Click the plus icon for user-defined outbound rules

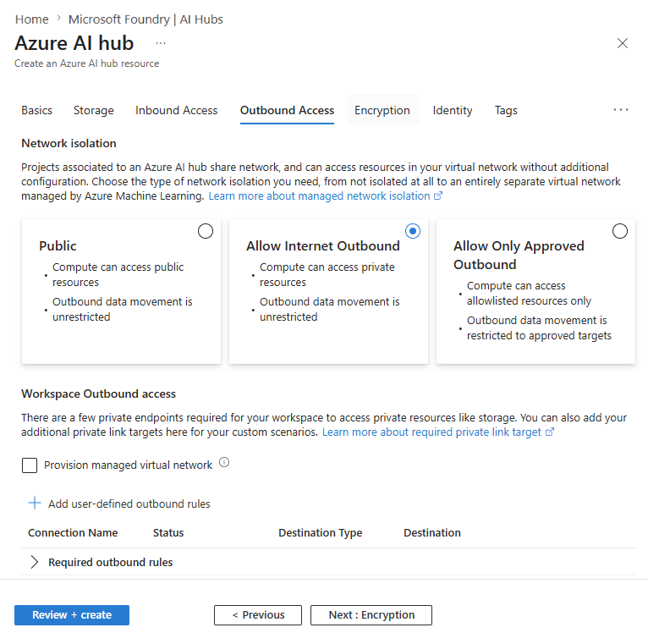tap(35, 503)
